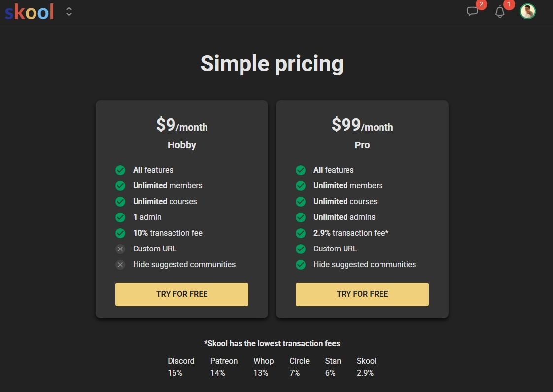Click the $99/month Pro price heading

click(362, 125)
